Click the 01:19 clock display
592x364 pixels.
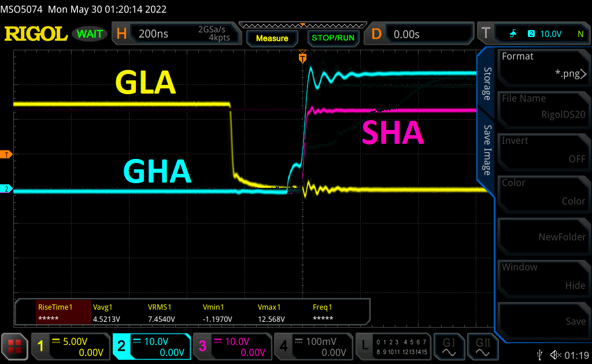577,355
